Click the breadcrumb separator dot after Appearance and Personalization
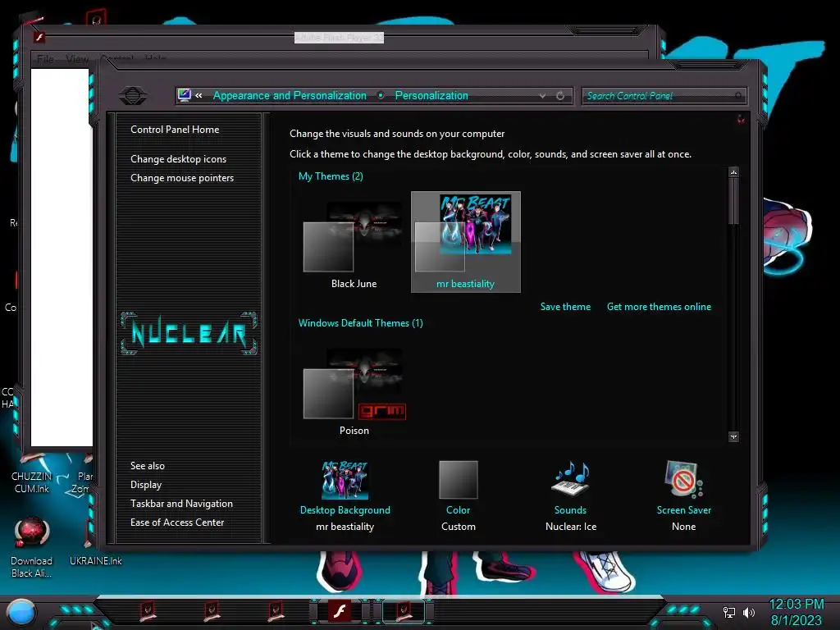Viewport: 840px width, 630px height. [381, 95]
